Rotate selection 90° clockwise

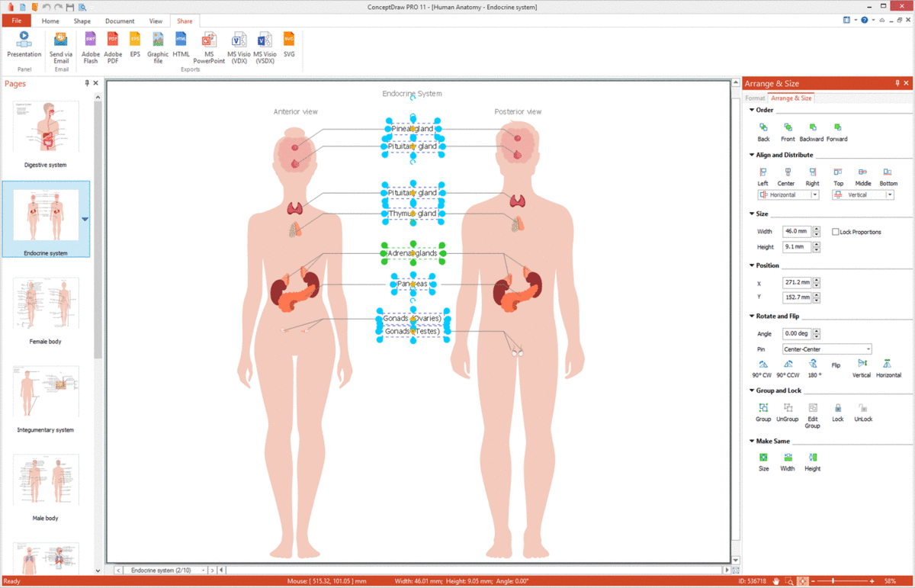coord(762,368)
